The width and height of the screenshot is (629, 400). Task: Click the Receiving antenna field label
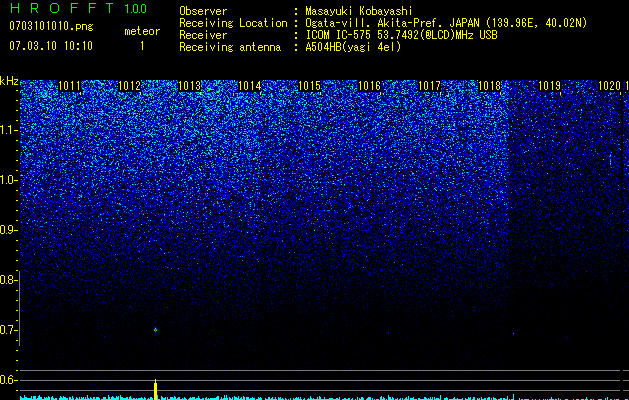[230, 47]
